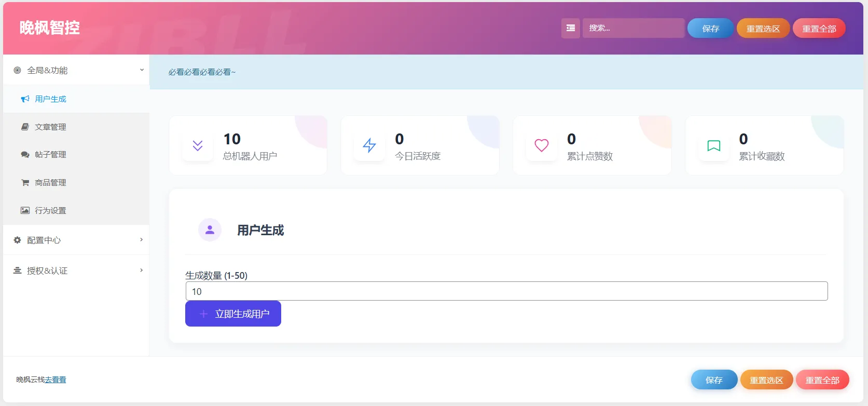Image resolution: width=868 pixels, height=406 pixels.
Task: Select 行为设置 sidebar entry
Action: pyautogui.click(x=76, y=210)
